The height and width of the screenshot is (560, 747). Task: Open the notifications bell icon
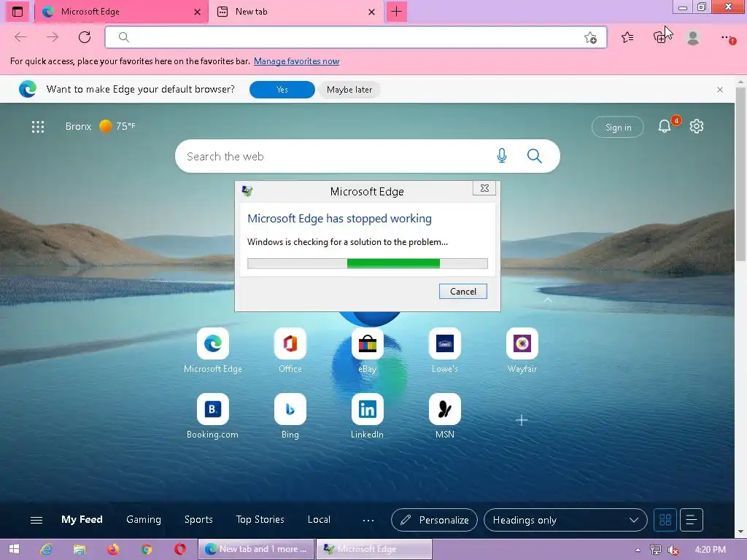tap(664, 126)
